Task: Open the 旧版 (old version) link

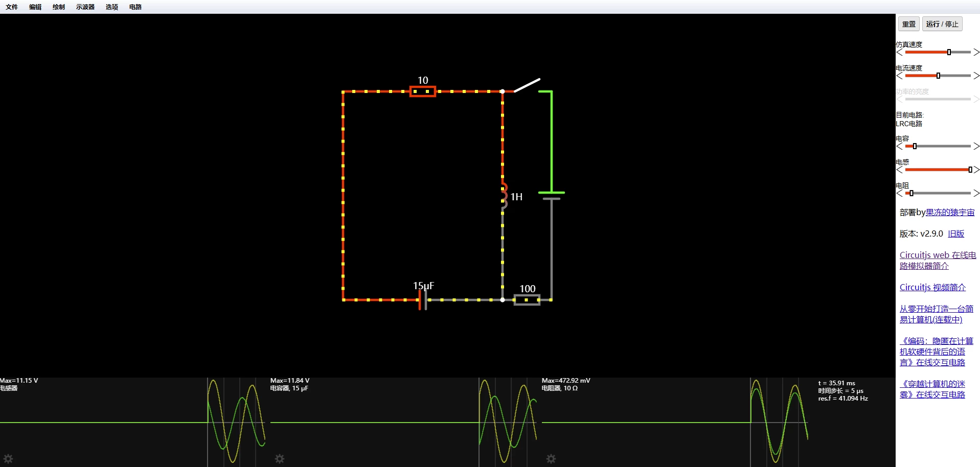Action: [x=955, y=233]
